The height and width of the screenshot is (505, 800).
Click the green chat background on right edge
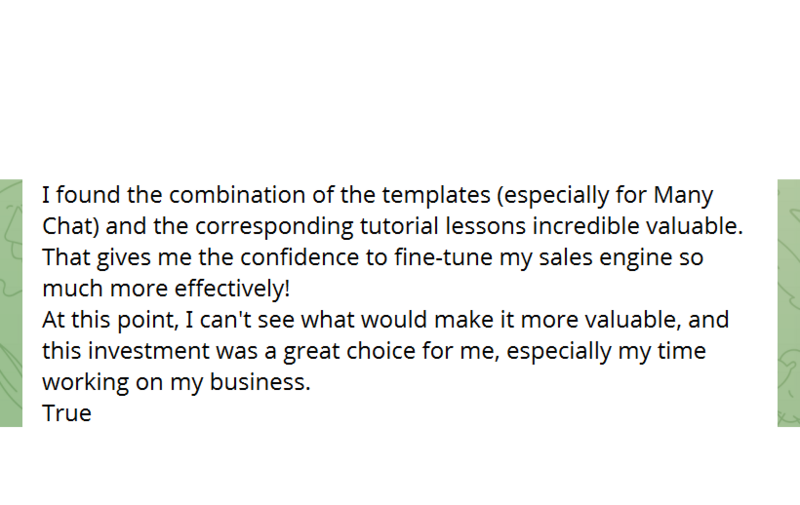[789, 303]
